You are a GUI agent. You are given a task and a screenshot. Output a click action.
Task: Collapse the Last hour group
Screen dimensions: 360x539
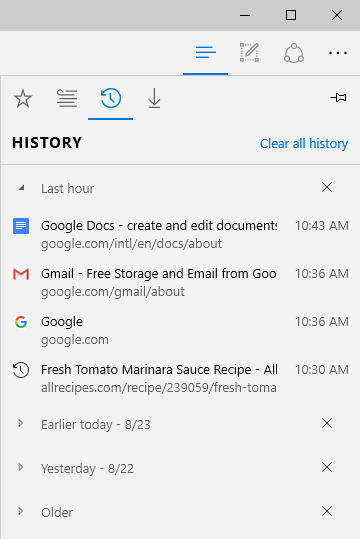coord(21,188)
